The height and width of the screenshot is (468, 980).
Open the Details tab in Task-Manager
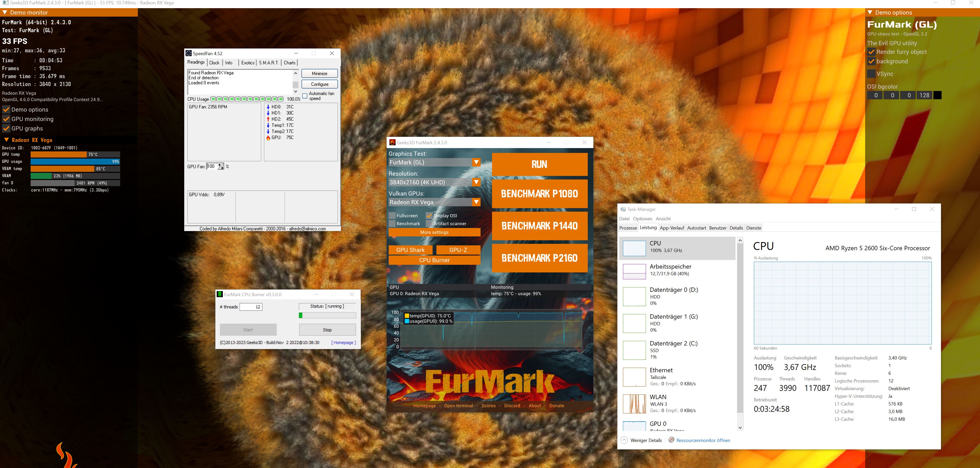(736, 228)
